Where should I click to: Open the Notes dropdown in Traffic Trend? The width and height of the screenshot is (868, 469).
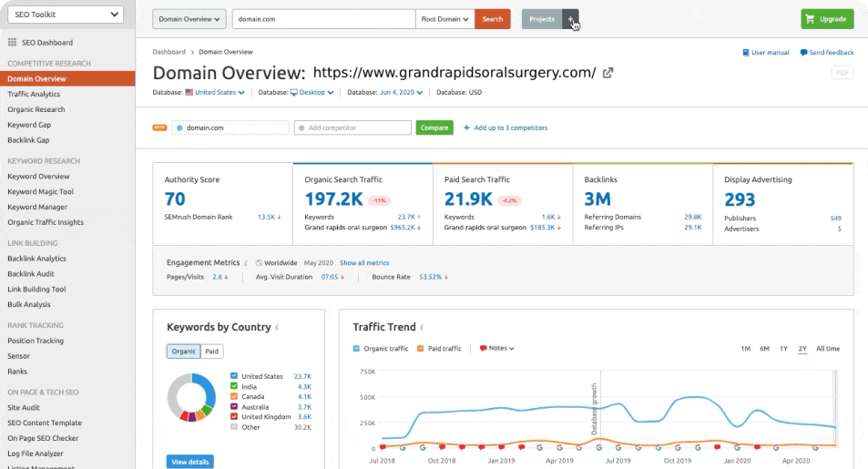497,348
